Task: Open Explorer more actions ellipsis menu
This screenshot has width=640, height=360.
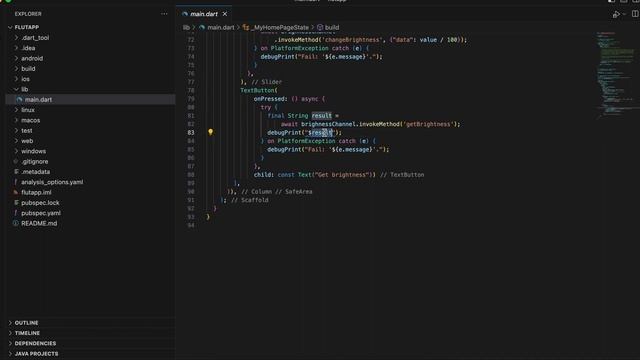Action: 164,14
